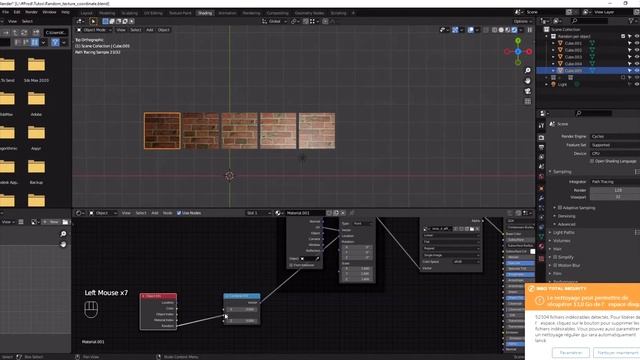The image size is (640, 360).
Task: Enable the Simplify checkbox
Action: 555,257
